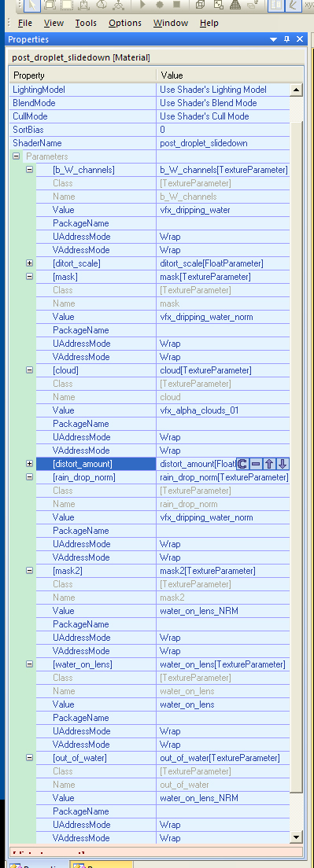Collapse the [rain_drop_norm] parameter
314x868 pixels.
(29, 477)
